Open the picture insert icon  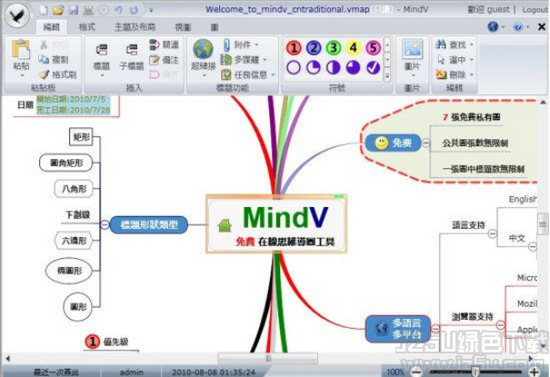pos(412,49)
